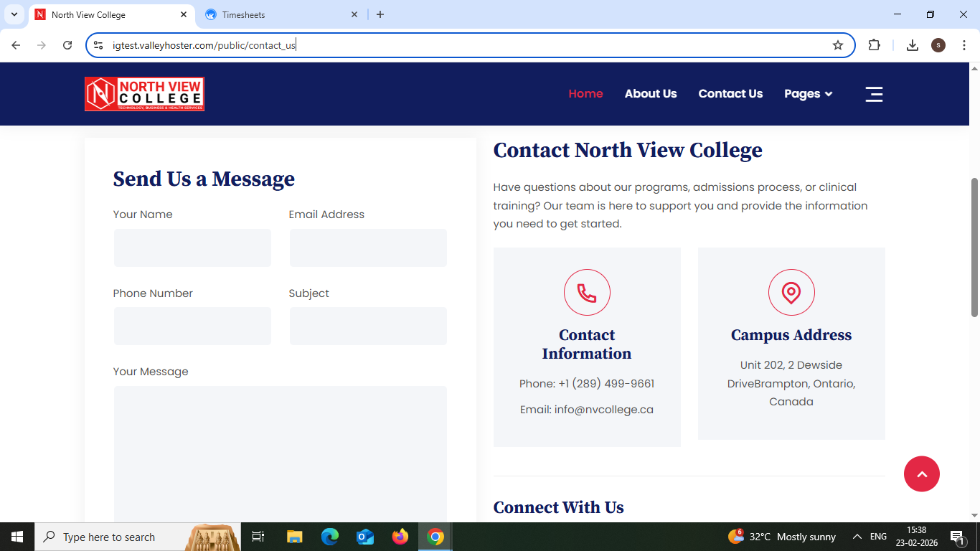Viewport: 980px width, 551px height.
Task: Click the page vertical scrollbar thumb
Action: [974, 248]
